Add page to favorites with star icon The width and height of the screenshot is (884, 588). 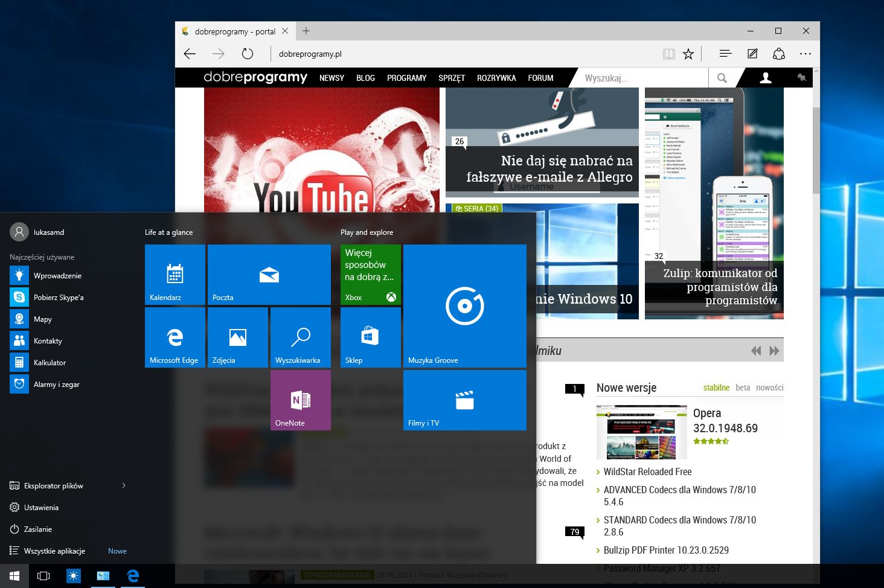pyautogui.click(x=688, y=54)
